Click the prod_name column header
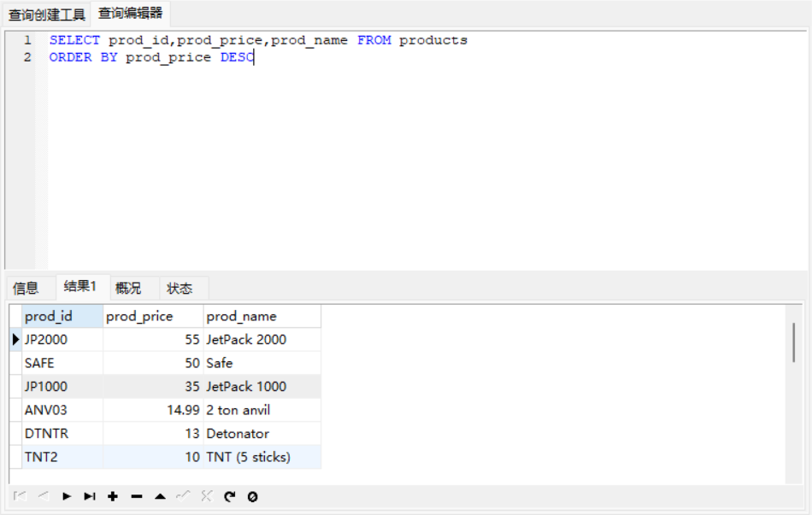The width and height of the screenshot is (812, 515). 242,317
